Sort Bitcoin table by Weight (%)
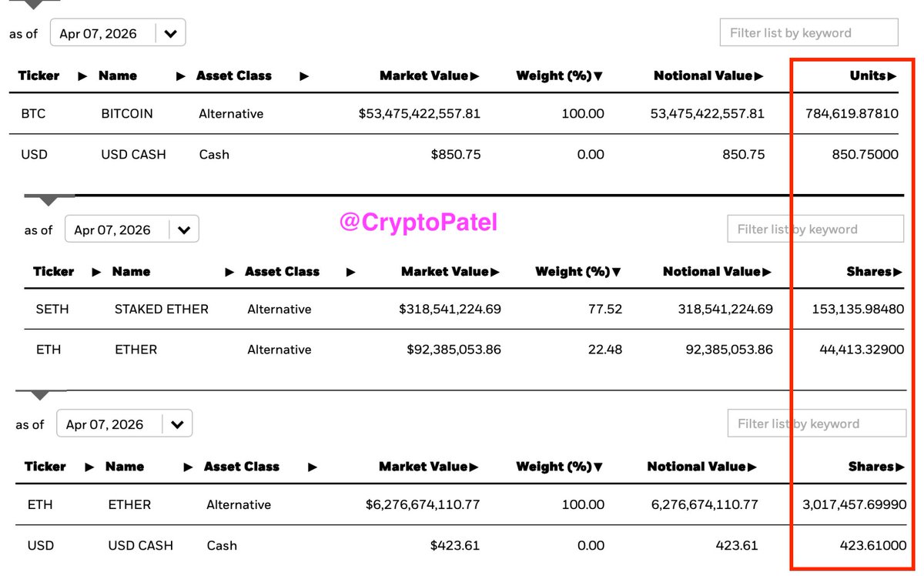This screenshot has width=924, height=576. point(559,75)
